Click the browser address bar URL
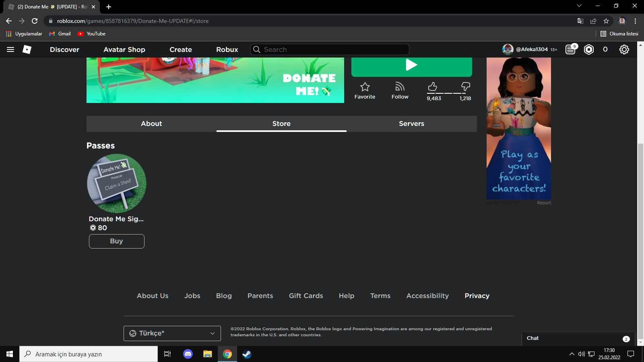The image size is (644, 362). click(133, 21)
